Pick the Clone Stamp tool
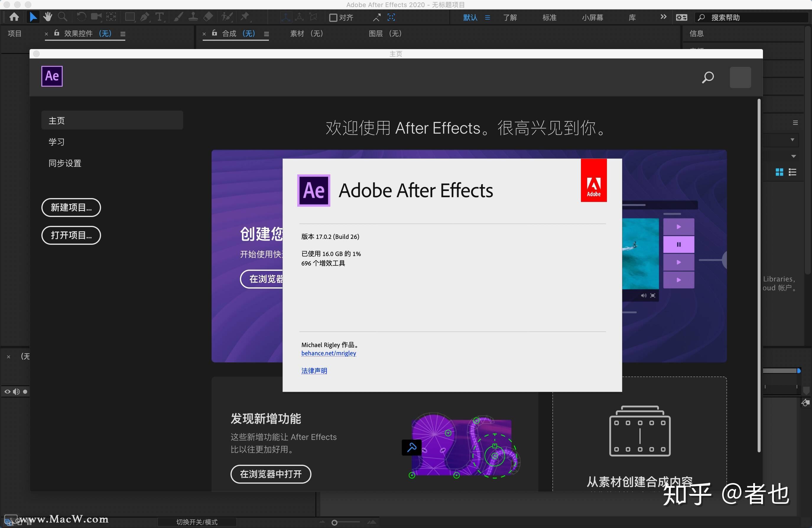 pos(193,17)
